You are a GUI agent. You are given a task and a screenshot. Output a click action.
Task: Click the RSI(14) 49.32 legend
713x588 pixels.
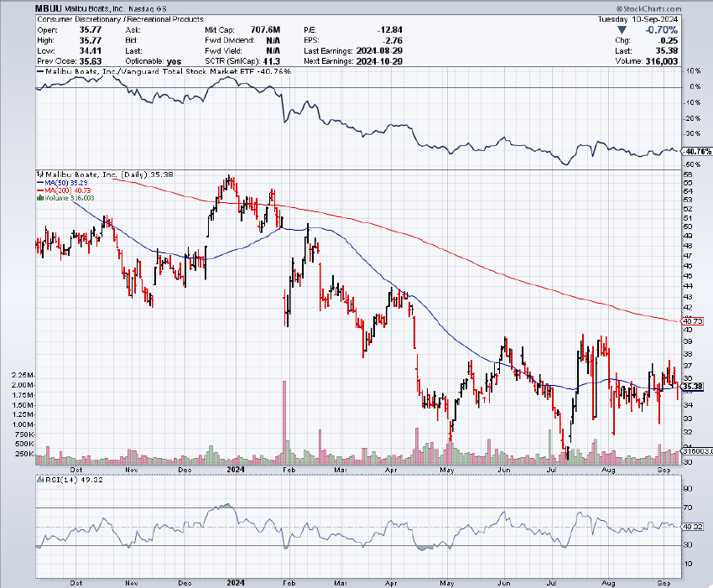pyautogui.click(x=70, y=479)
